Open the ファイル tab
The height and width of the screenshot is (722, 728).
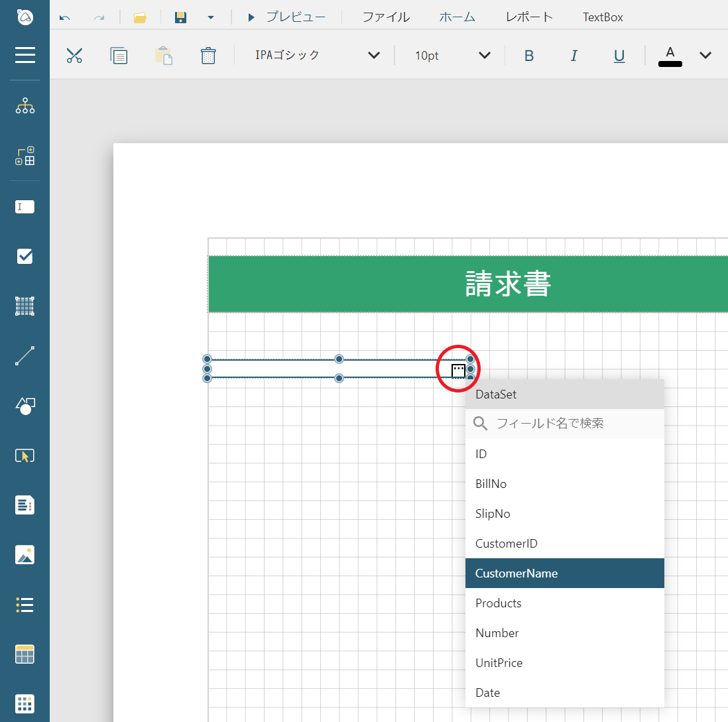386,17
